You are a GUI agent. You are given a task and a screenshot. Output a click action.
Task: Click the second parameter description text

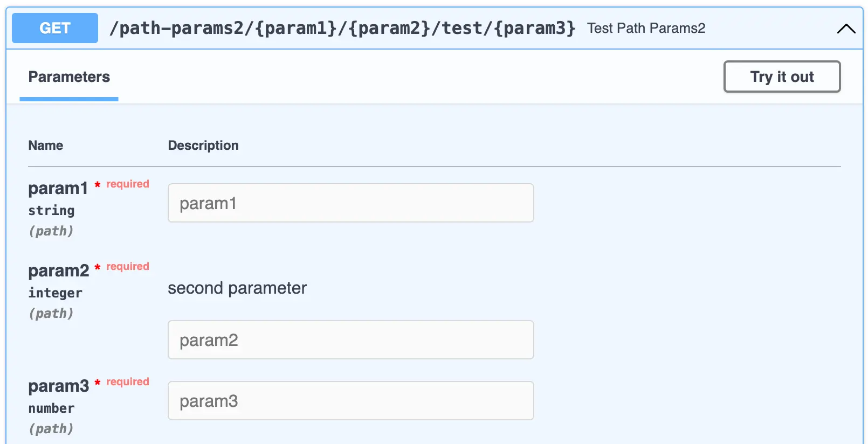point(237,288)
